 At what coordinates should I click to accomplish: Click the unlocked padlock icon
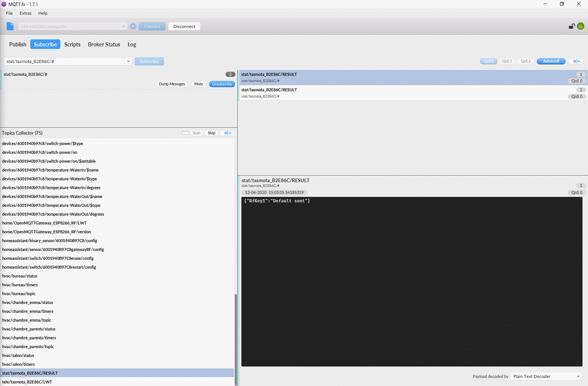click(x=571, y=26)
